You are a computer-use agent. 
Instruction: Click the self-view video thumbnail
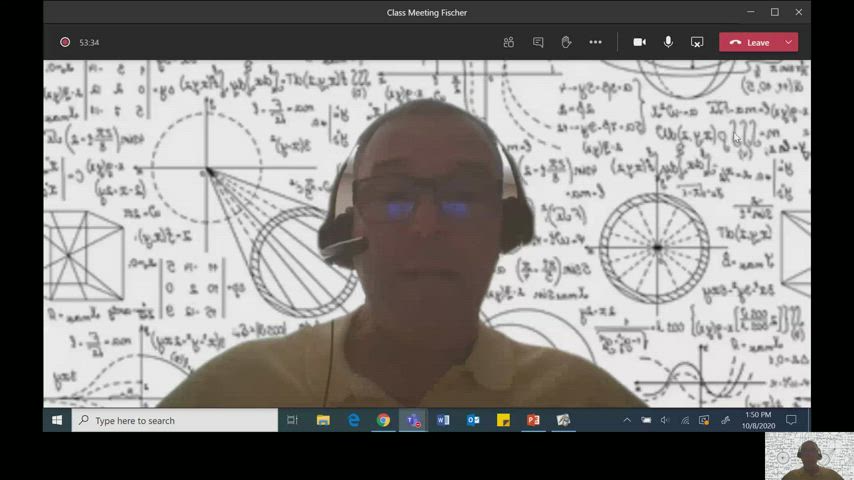coord(809,456)
